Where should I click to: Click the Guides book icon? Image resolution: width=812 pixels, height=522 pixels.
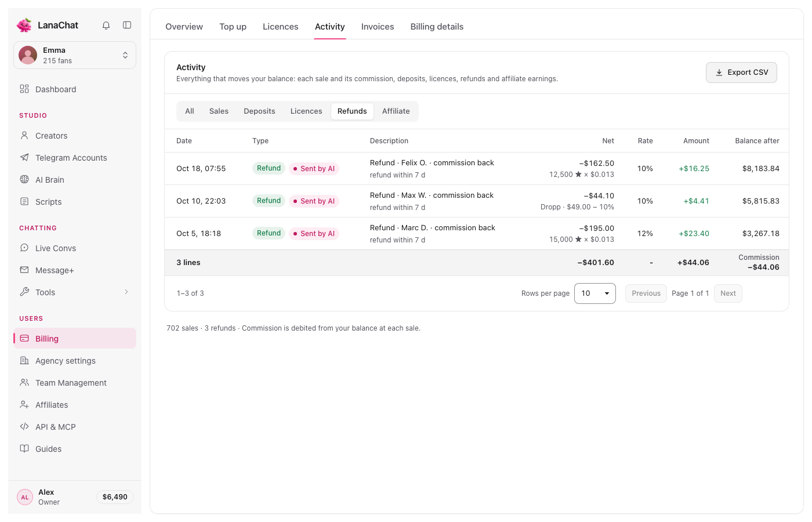[x=24, y=448]
